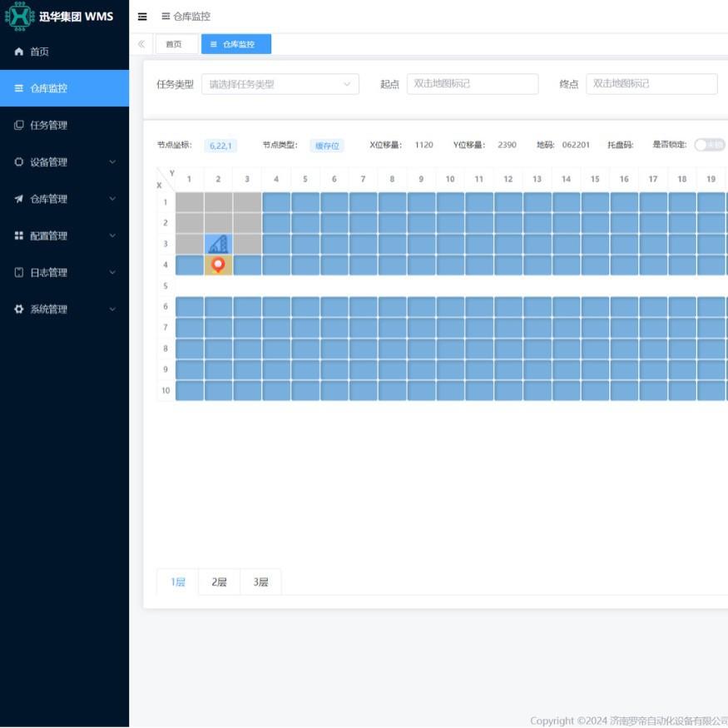
Task: Click the 仓库监控 sidebar list icon
Action: tap(18, 88)
